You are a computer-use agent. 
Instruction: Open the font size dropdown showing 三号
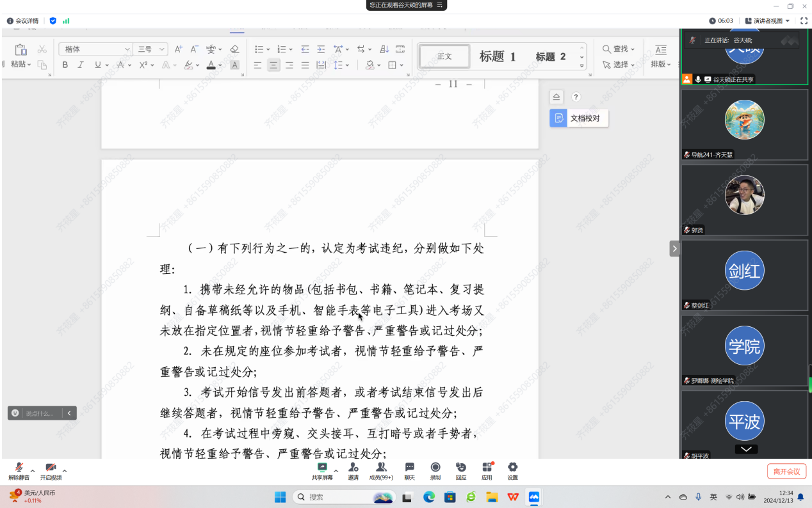pos(151,49)
